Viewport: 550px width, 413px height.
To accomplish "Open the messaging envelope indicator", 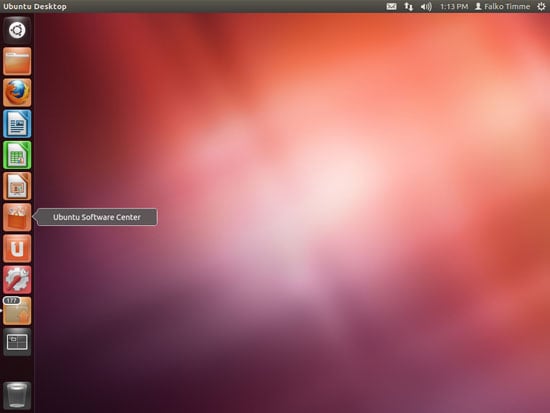I will click(391, 6).
